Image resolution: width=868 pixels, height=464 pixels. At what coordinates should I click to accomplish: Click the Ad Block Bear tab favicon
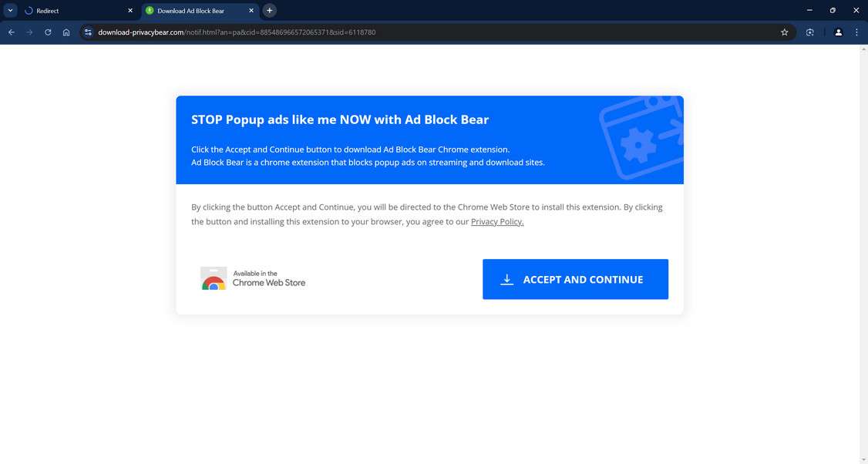tap(151, 10)
